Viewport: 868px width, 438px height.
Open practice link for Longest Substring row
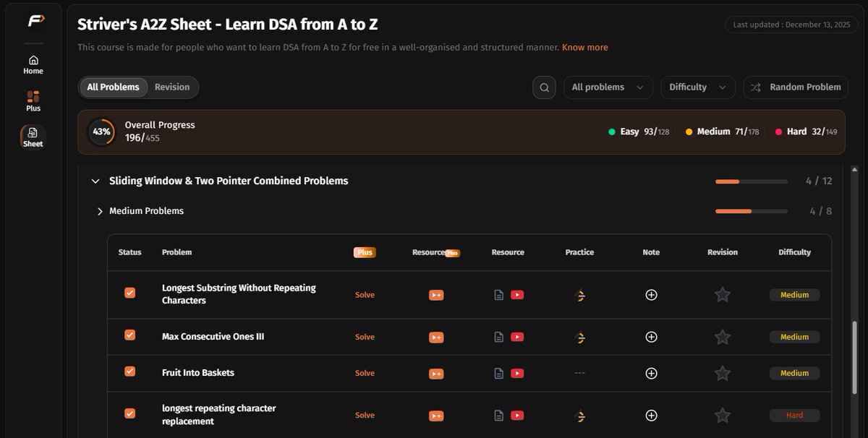[579, 295]
